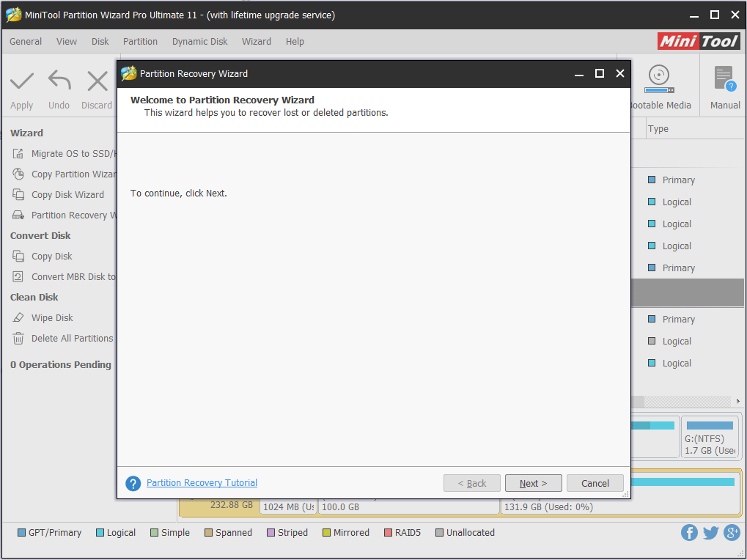Click the Discard X icon
The height and width of the screenshot is (560, 747).
(x=97, y=81)
